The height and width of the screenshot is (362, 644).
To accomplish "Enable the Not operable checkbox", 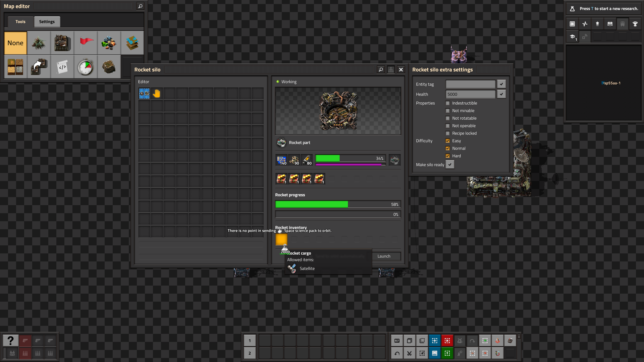I will (448, 126).
